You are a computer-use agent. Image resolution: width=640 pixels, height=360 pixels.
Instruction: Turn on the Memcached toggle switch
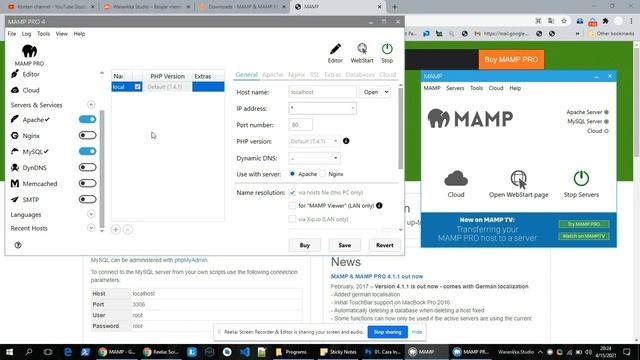pos(87,183)
